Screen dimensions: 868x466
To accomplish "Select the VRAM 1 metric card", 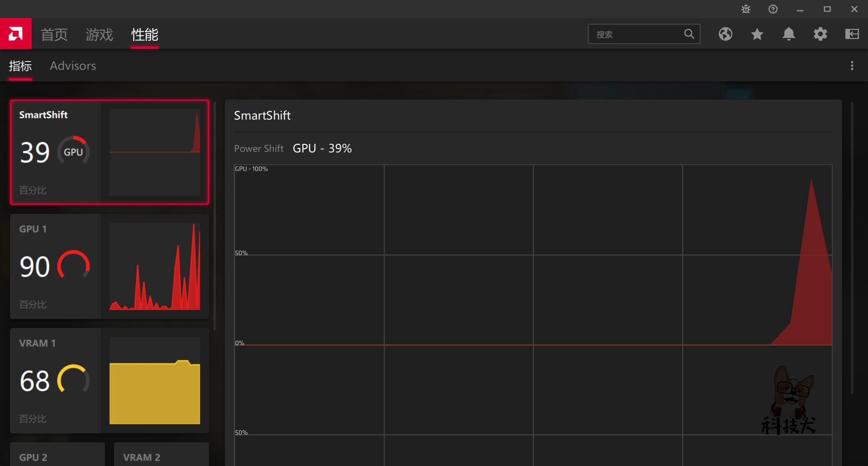I will click(x=109, y=380).
